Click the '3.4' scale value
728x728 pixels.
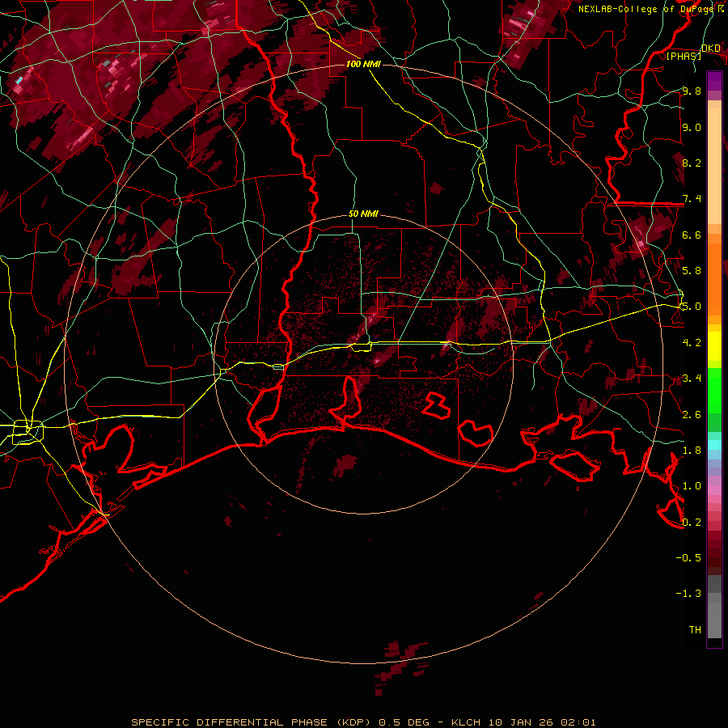[692, 378]
